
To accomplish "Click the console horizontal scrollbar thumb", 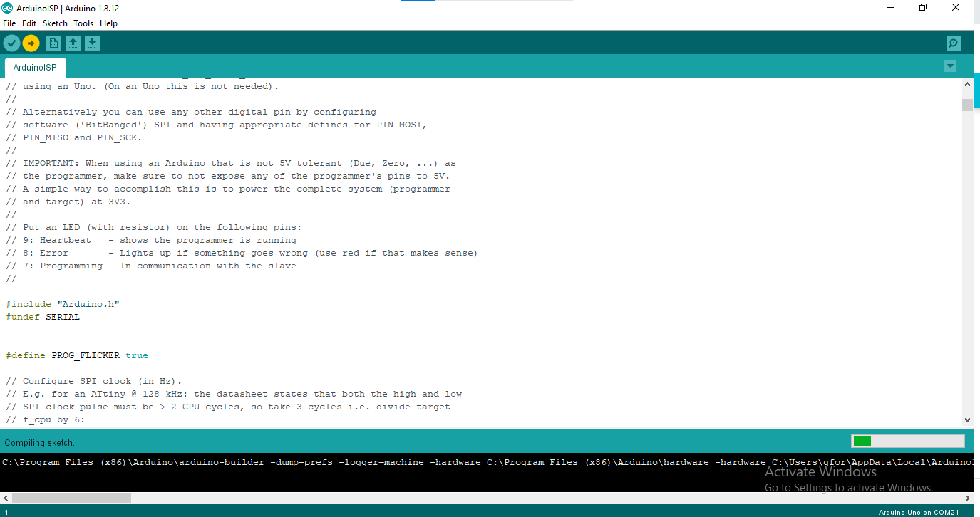I will pos(71,498).
